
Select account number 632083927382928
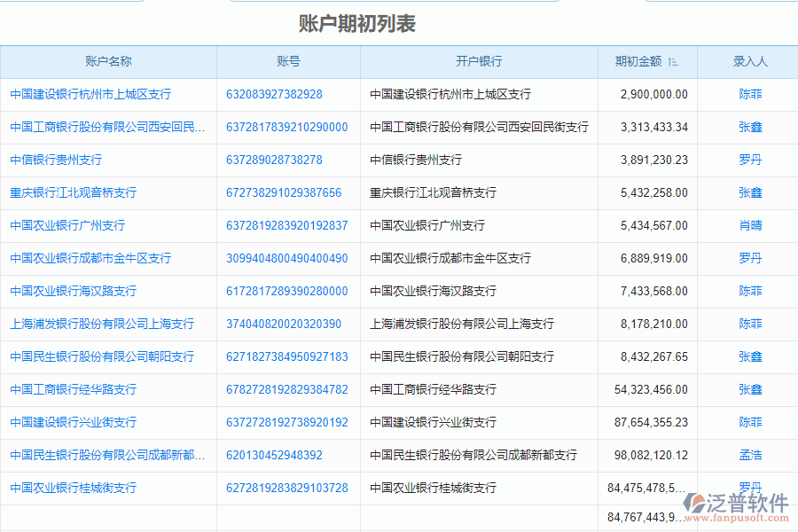coord(274,94)
